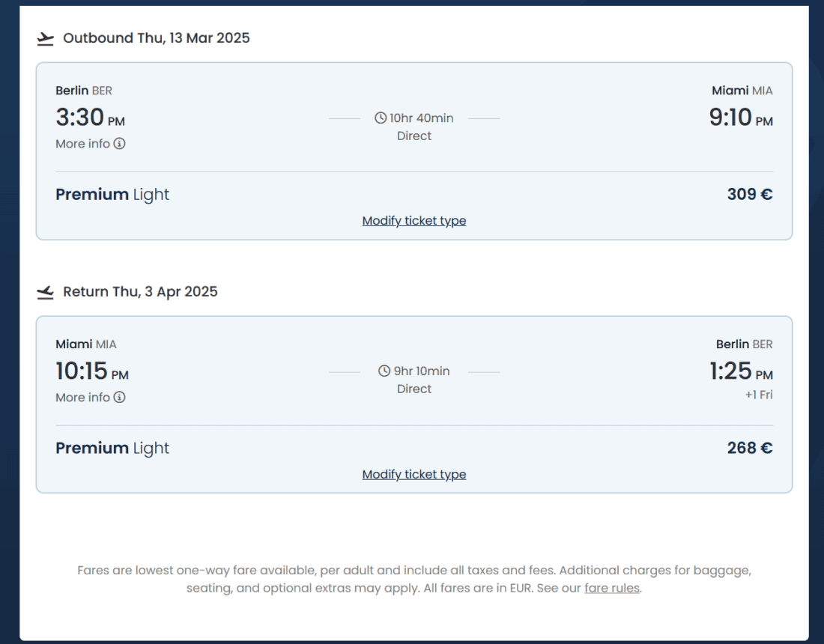Modify ticket type for the return flight

tap(414, 475)
